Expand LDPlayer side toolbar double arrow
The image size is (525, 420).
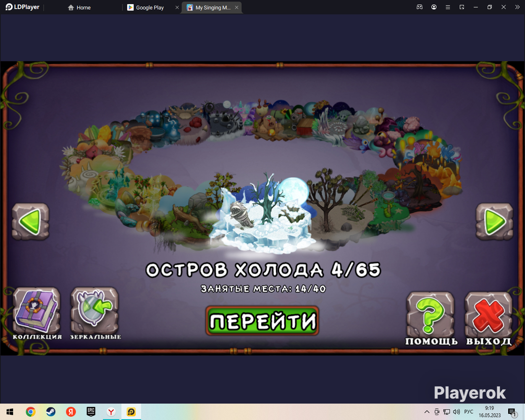[x=517, y=7]
